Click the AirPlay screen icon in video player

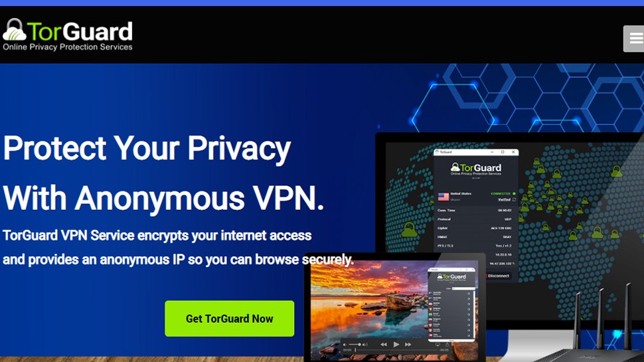tap(438, 344)
